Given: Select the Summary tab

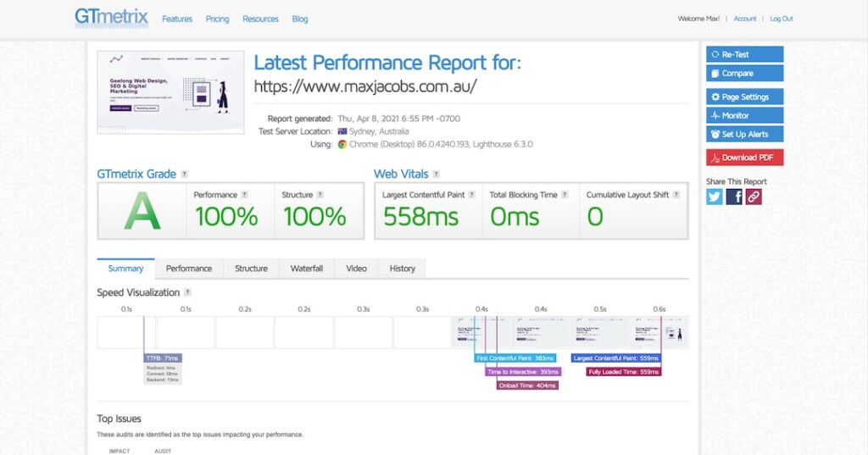Looking at the screenshot, I should tap(125, 269).
